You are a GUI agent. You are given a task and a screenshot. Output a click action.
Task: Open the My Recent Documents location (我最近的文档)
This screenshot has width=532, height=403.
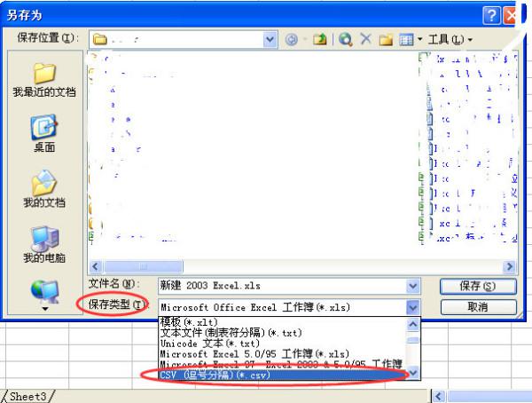(44, 80)
